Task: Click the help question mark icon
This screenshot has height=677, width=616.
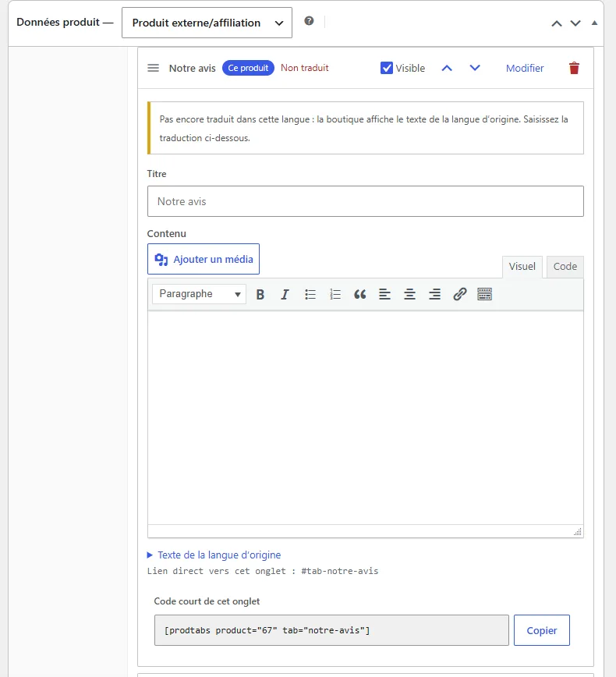Action: click(x=309, y=21)
